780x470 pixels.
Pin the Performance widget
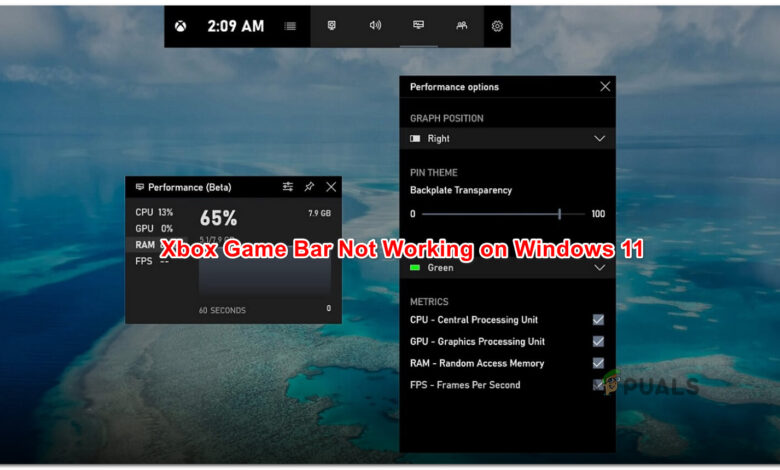pos(309,187)
